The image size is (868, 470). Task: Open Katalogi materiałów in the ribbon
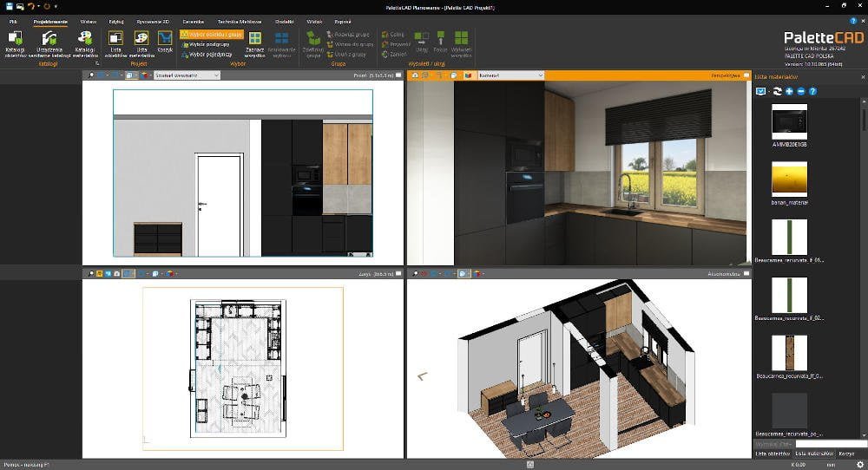[84, 42]
